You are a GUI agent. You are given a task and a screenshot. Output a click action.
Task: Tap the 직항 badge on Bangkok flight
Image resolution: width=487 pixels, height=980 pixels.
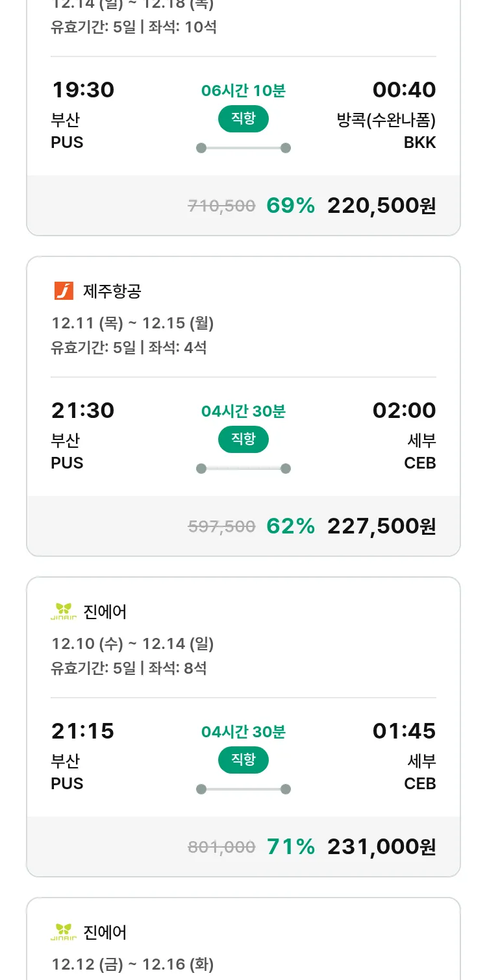(243, 119)
